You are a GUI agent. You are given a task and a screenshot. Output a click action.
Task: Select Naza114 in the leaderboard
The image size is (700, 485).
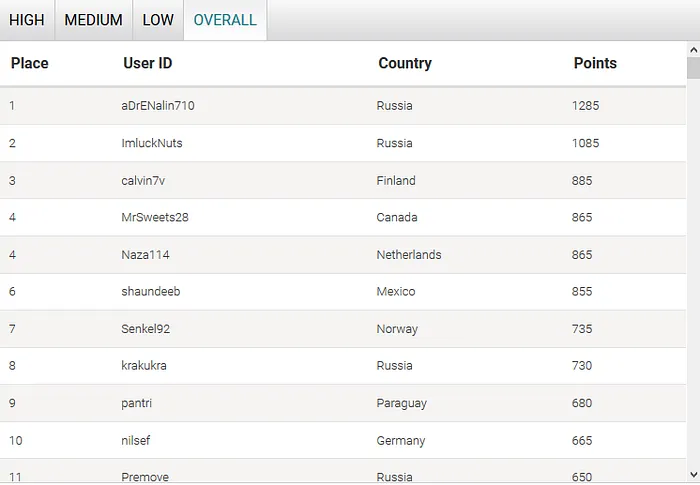point(146,255)
